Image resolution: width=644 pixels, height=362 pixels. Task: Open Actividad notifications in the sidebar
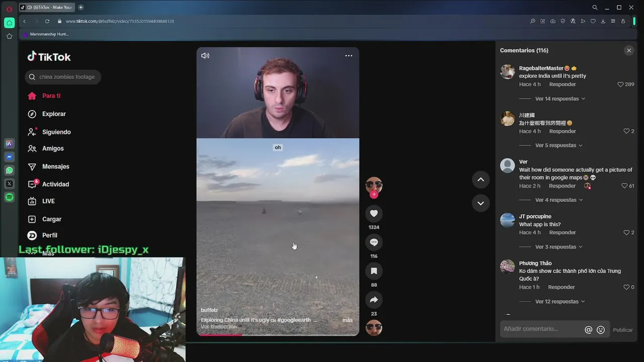click(55, 185)
